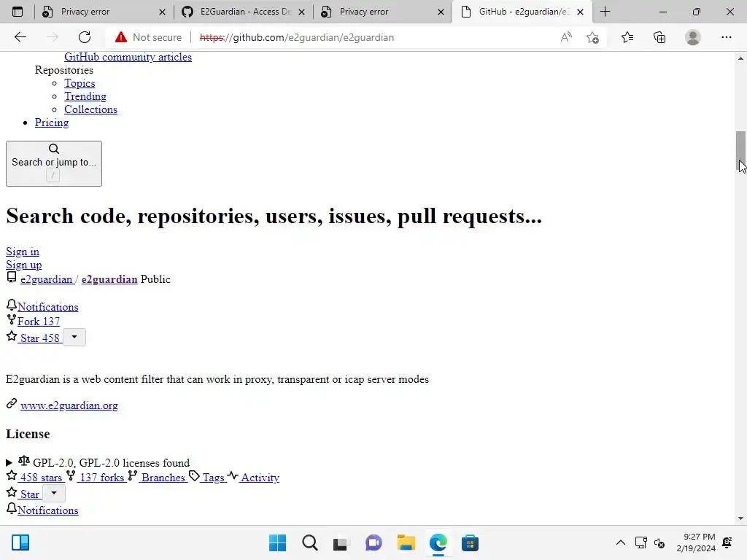The width and height of the screenshot is (747, 560).
Task: Open the Topics link
Action: 80,83
